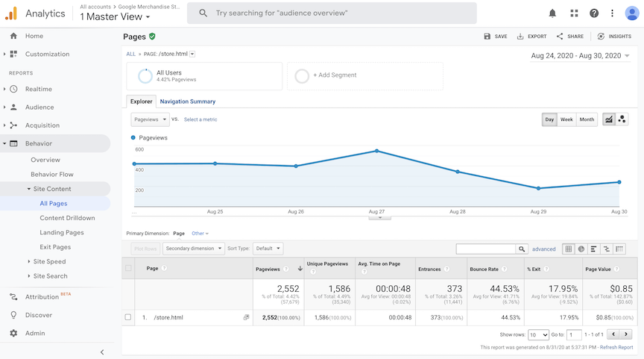Click the Realtime clock icon
The height and width of the screenshot is (359, 644).
13,89
